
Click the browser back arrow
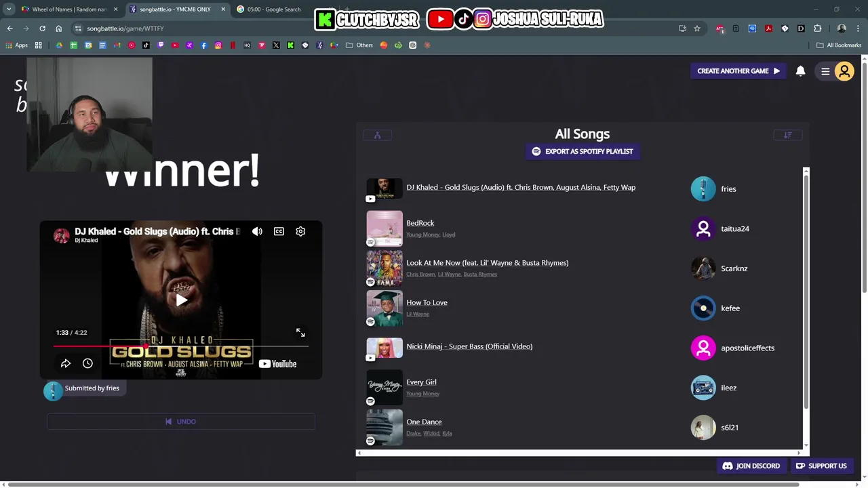coord(9,28)
